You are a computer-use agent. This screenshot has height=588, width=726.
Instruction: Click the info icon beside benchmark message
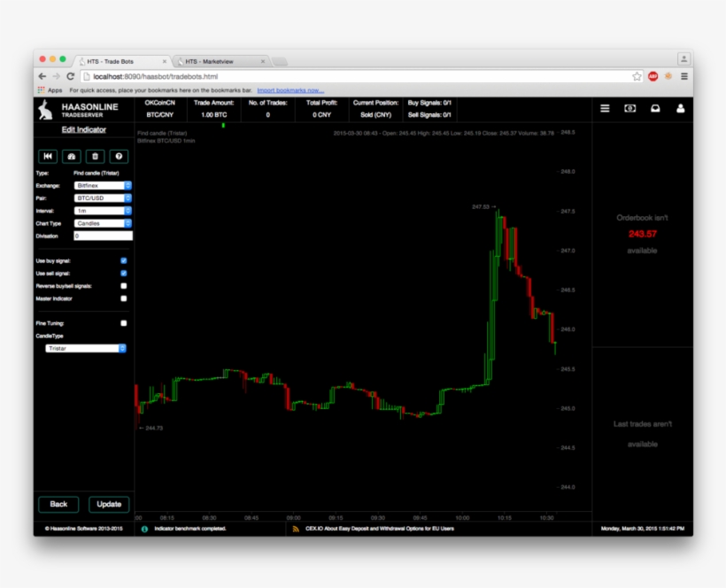[x=144, y=529]
